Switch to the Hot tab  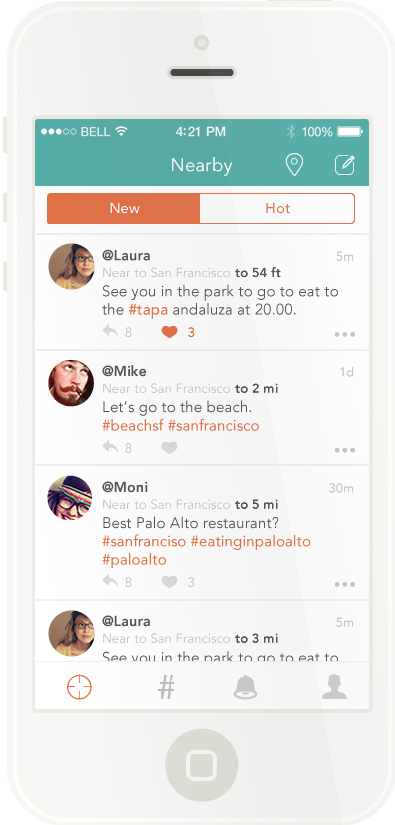point(277,208)
